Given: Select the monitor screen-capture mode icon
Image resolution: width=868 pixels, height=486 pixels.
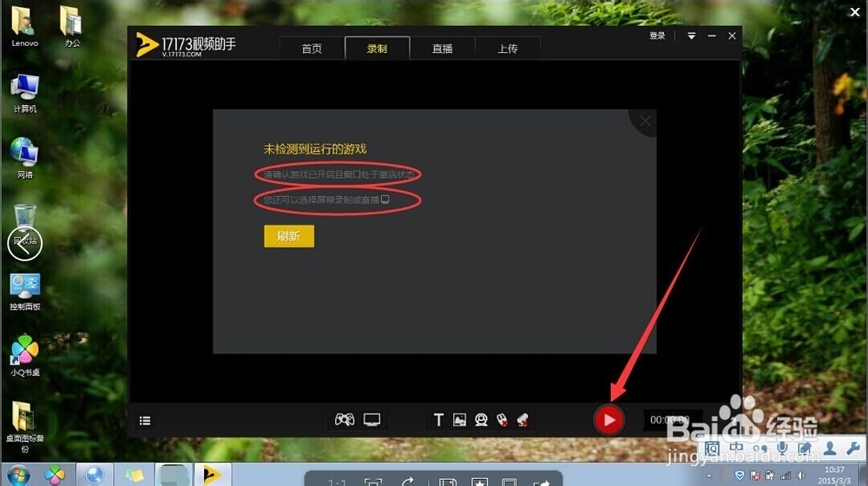Looking at the screenshot, I should click(372, 419).
